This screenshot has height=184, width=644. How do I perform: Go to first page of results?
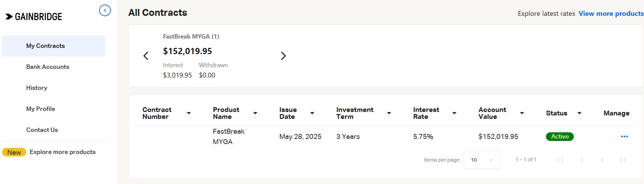pos(561,160)
